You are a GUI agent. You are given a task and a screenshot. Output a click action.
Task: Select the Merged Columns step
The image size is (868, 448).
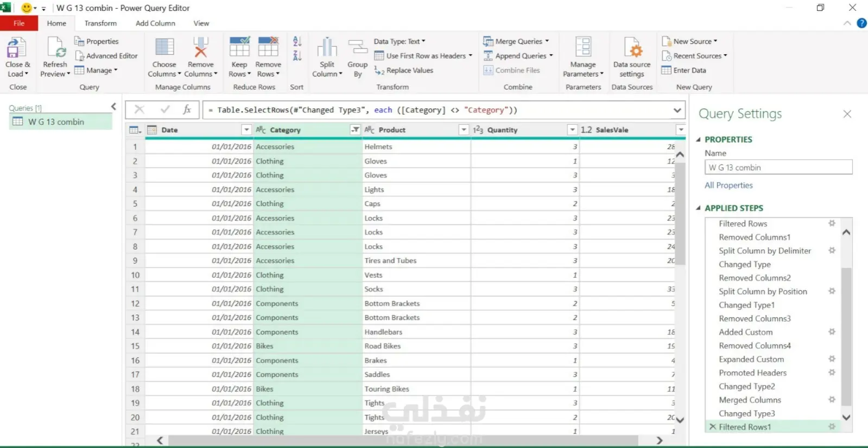[750, 400]
